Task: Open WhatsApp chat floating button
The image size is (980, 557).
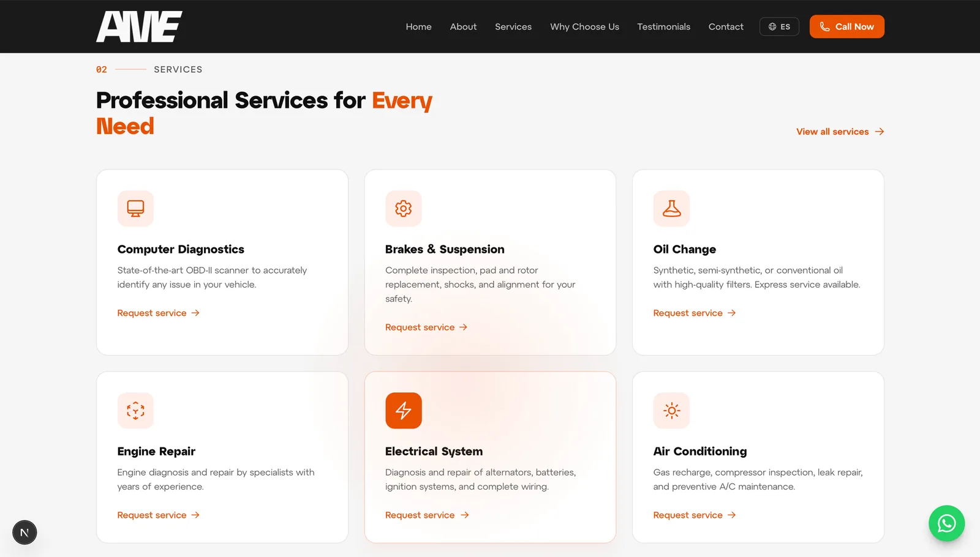Action: pyautogui.click(x=946, y=523)
